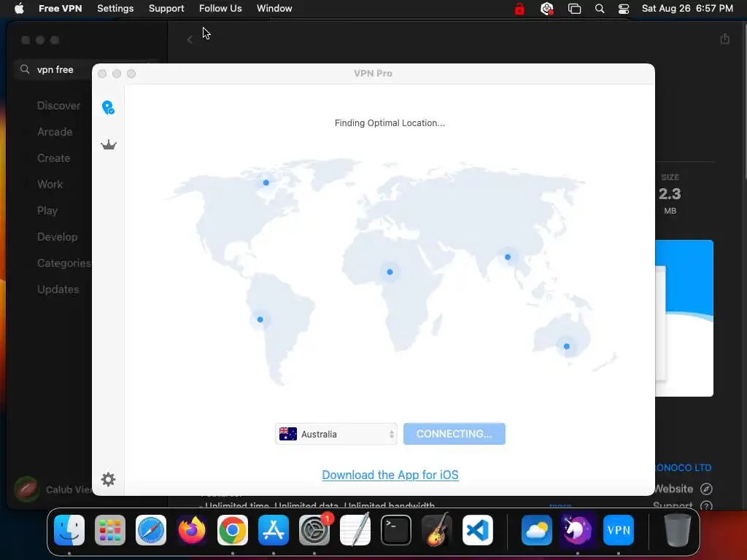Viewport: 747px width, 560px height.
Task: Open the Apple menu
Action: 19,9
